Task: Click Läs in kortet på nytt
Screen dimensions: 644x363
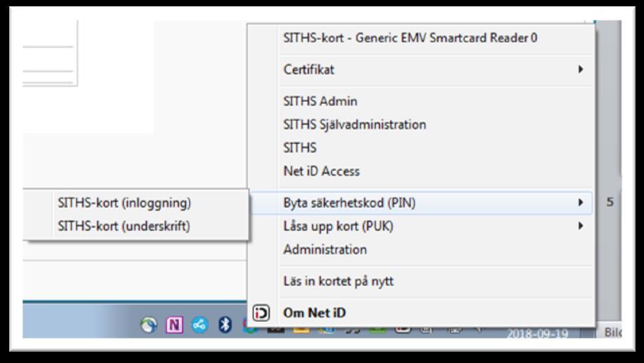Action: [x=421, y=281]
